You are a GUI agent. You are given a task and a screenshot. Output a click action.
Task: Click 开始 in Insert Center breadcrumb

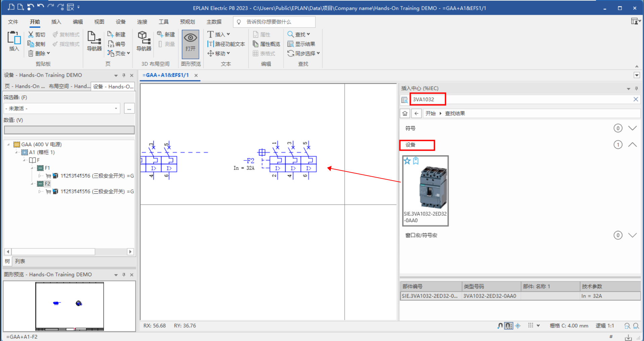click(430, 113)
